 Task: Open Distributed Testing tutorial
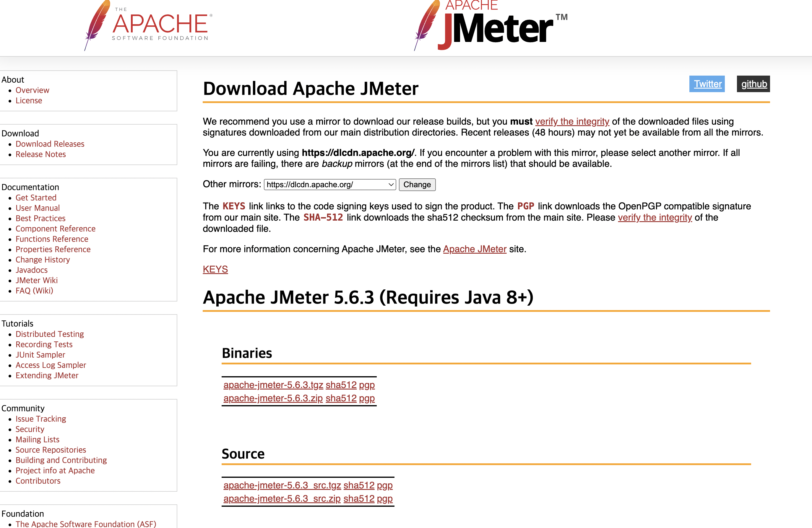[49, 334]
